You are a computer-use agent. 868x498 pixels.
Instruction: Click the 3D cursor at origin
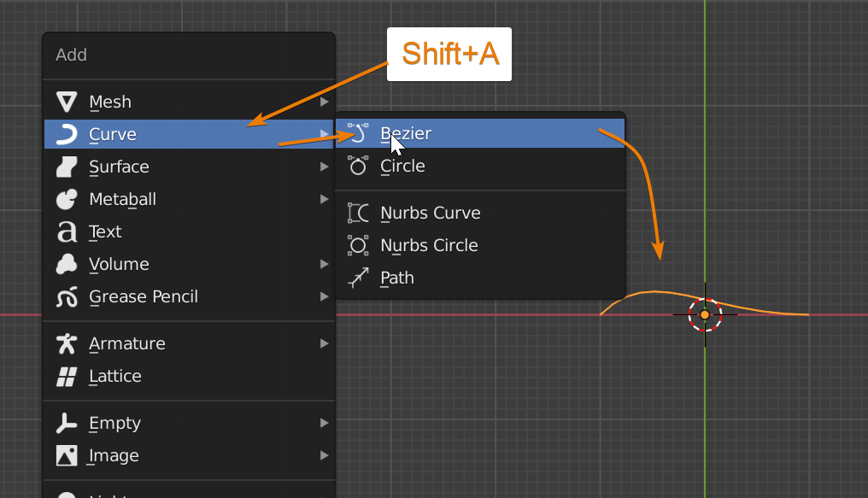pos(705,315)
